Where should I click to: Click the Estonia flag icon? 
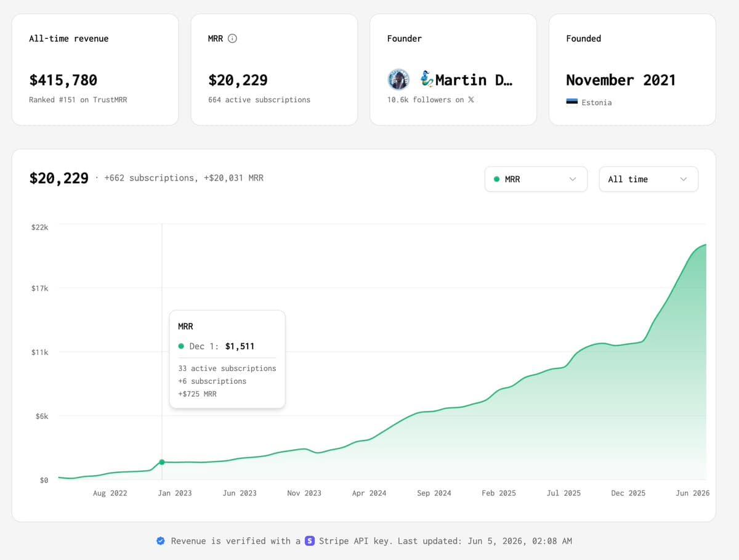[x=572, y=102]
